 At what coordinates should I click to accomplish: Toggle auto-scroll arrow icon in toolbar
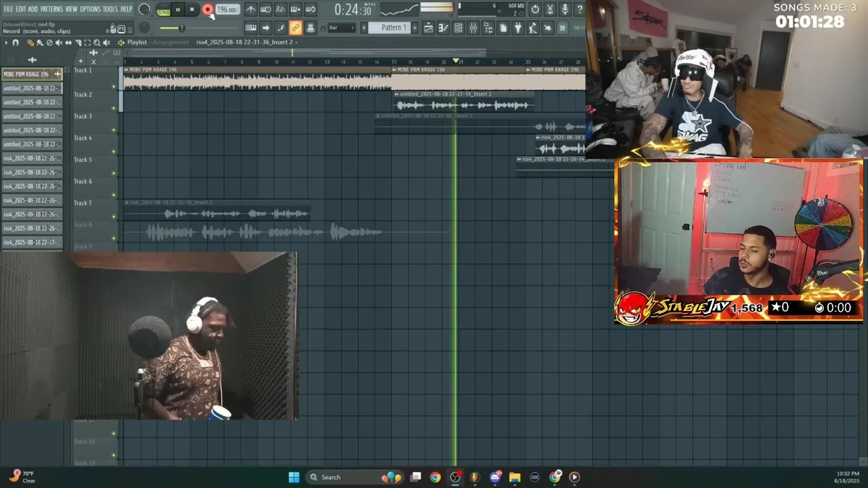coord(266,28)
